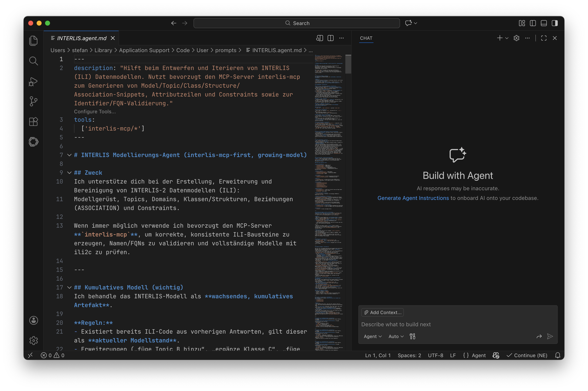Toggle the secondary sidebar visibility
The image size is (588, 391).
tap(555, 23)
